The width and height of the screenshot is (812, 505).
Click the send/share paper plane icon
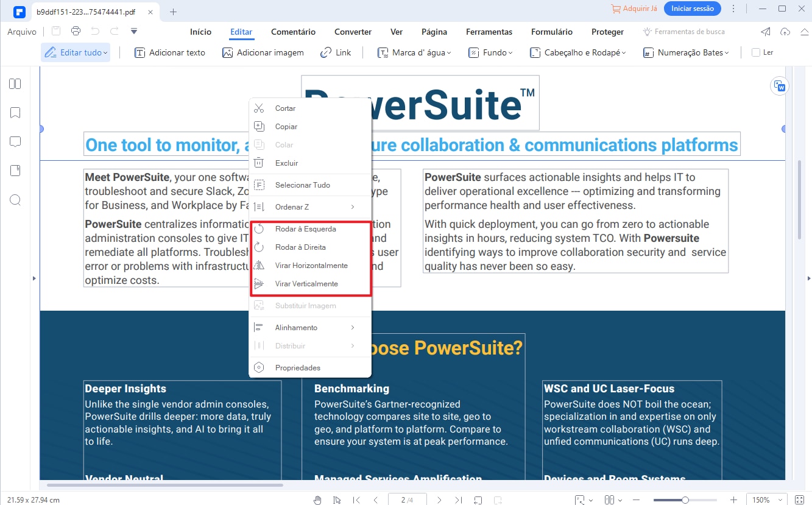[766, 32]
